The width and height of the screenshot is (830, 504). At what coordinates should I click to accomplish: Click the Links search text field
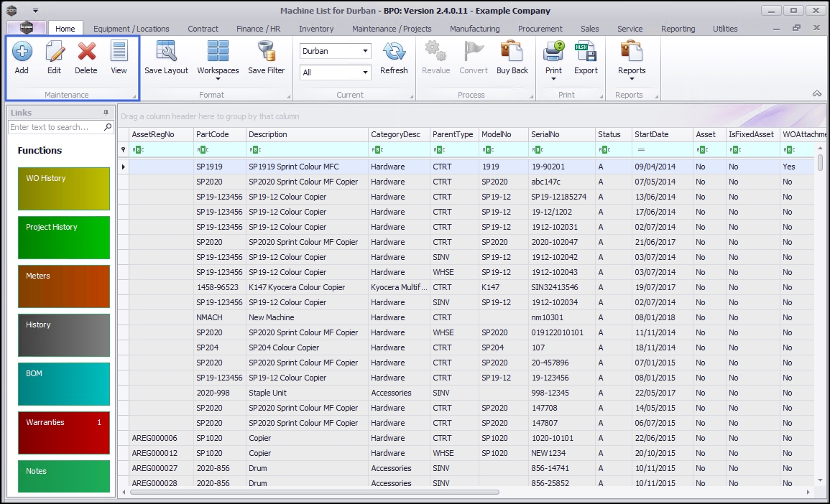(56, 127)
